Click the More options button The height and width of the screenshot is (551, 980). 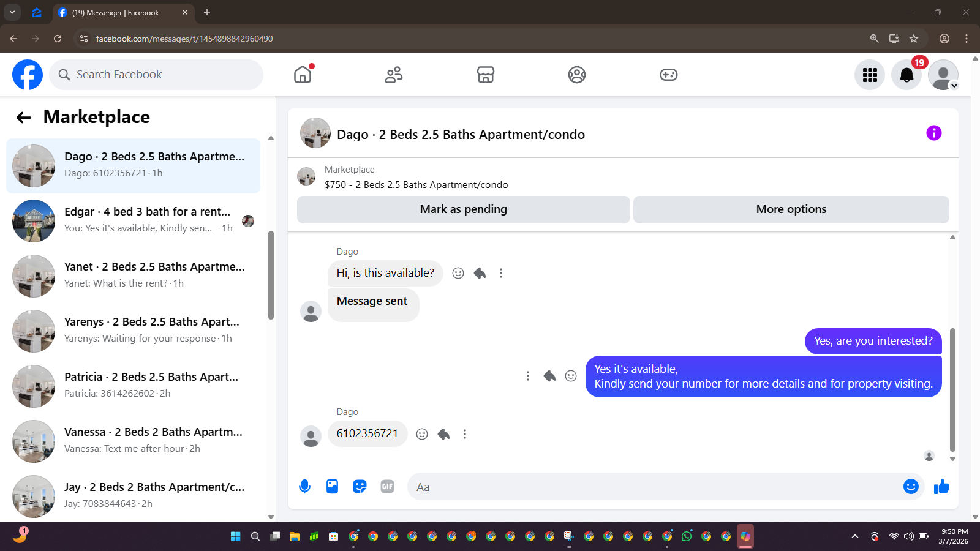(x=791, y=209)
